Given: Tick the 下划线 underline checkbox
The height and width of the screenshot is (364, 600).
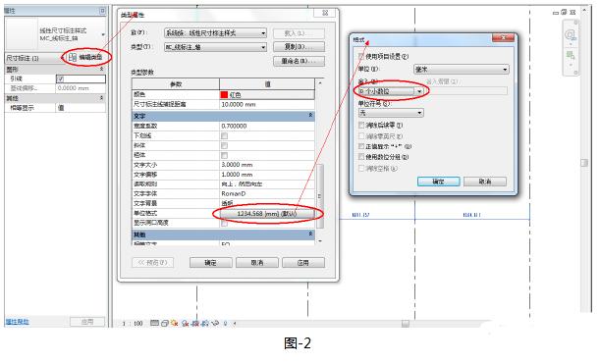Looking at the screenshot, I should pyautogui.click(x=224, y=135).
